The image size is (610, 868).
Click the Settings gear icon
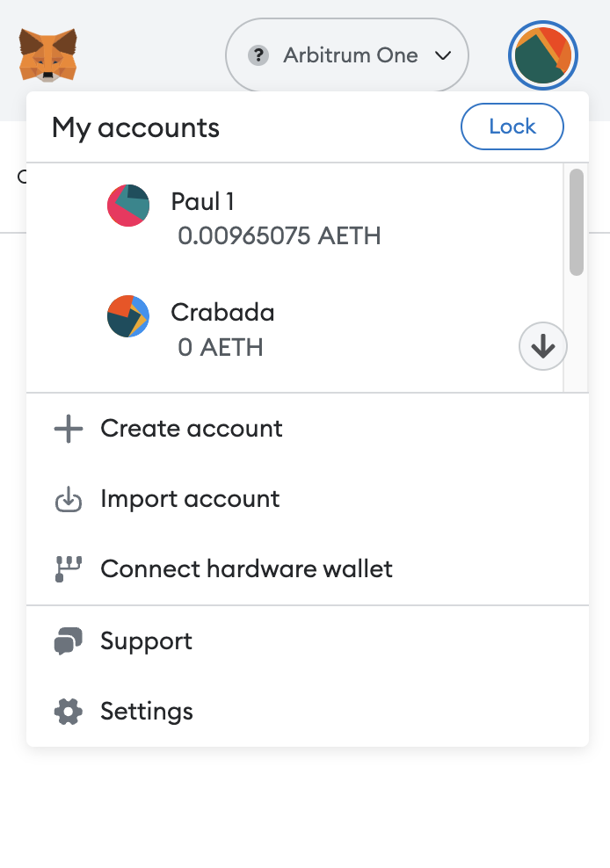click(x=69, y=711)
